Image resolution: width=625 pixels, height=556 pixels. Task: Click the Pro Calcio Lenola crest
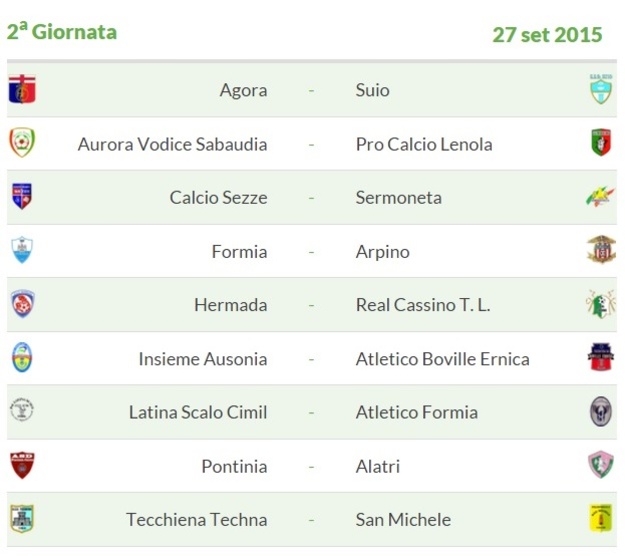pos(601,142)
